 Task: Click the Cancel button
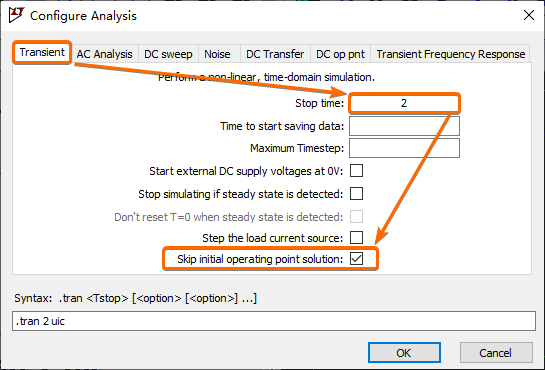tap(496, 353)
